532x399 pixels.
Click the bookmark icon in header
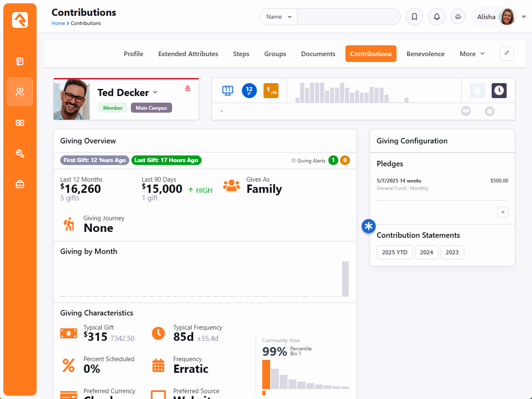coord(414,17)
